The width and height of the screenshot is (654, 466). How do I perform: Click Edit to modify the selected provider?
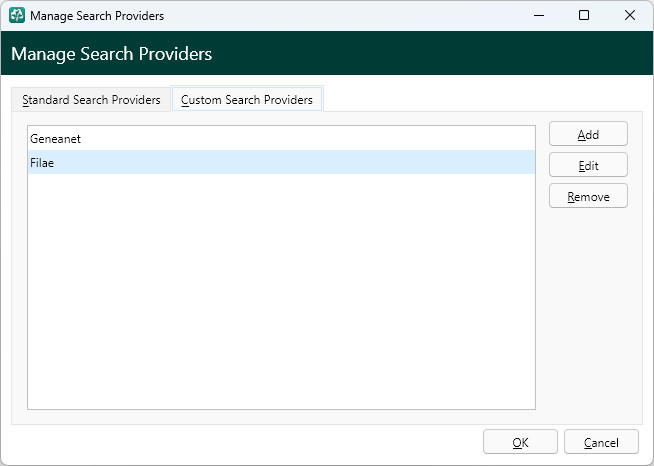coord(588,165)
